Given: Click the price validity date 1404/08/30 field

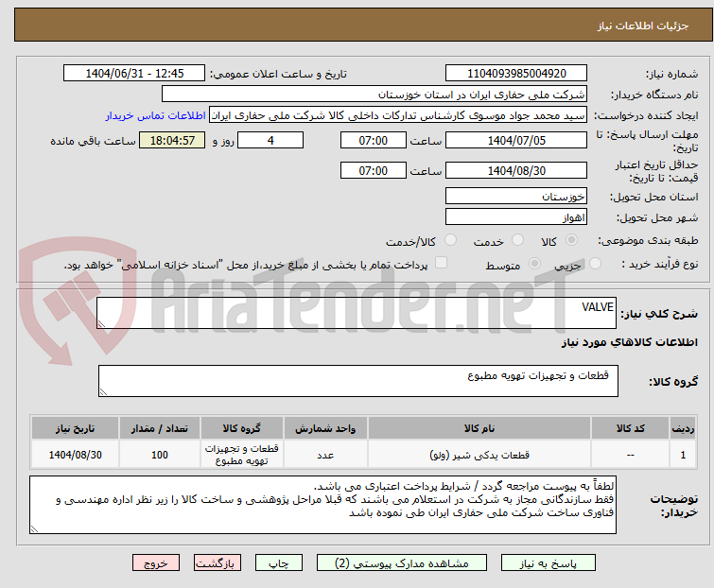Looking at the screenshot, I should (516, 171).
